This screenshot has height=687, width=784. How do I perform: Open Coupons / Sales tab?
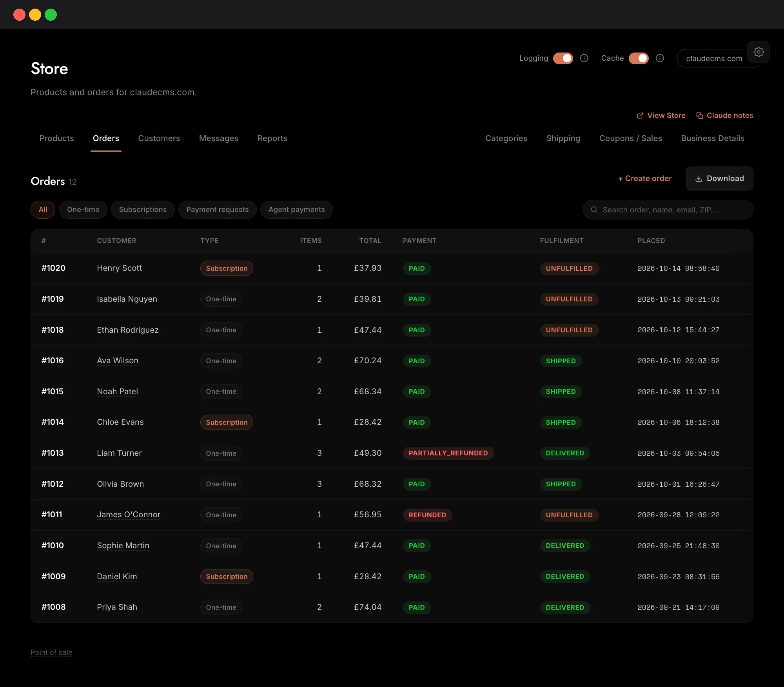click(630, 138)
